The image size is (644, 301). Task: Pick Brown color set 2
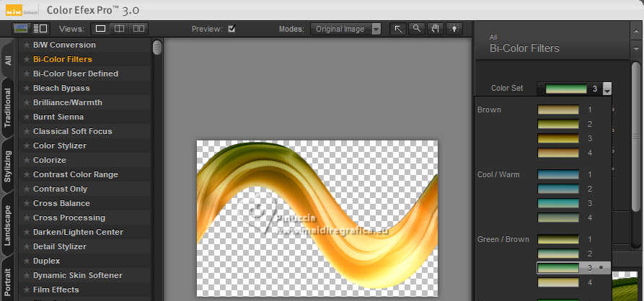[x=558, y=125]
